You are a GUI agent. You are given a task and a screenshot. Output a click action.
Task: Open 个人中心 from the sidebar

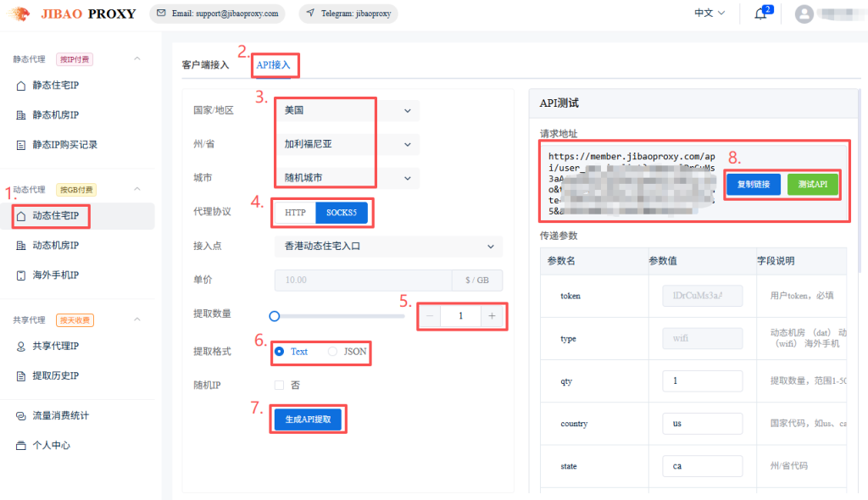coord(52,445)
